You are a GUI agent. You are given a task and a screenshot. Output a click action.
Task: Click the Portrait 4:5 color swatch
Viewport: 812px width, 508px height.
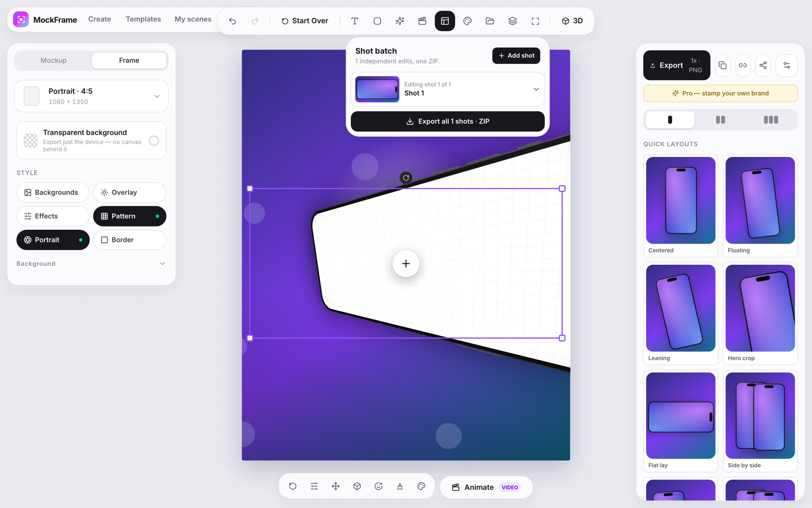[31, 96]
